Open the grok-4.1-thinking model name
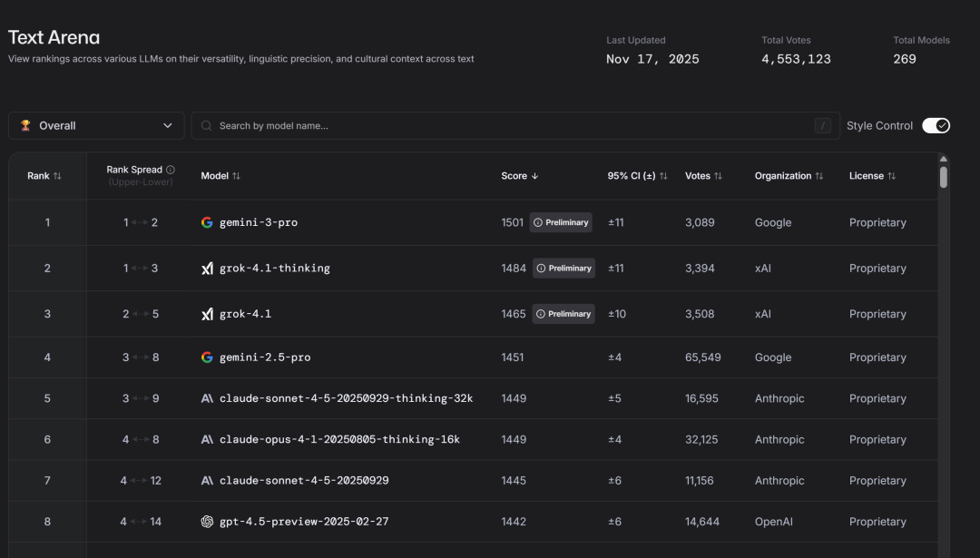 coord(274,268)
